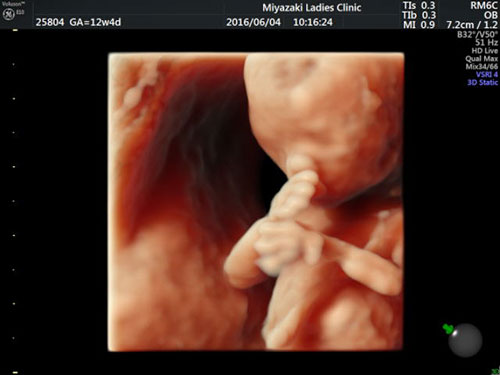Click the yellow top depth scale marker
The width and height of the screenshot is (500, 375).
(15, 30)
